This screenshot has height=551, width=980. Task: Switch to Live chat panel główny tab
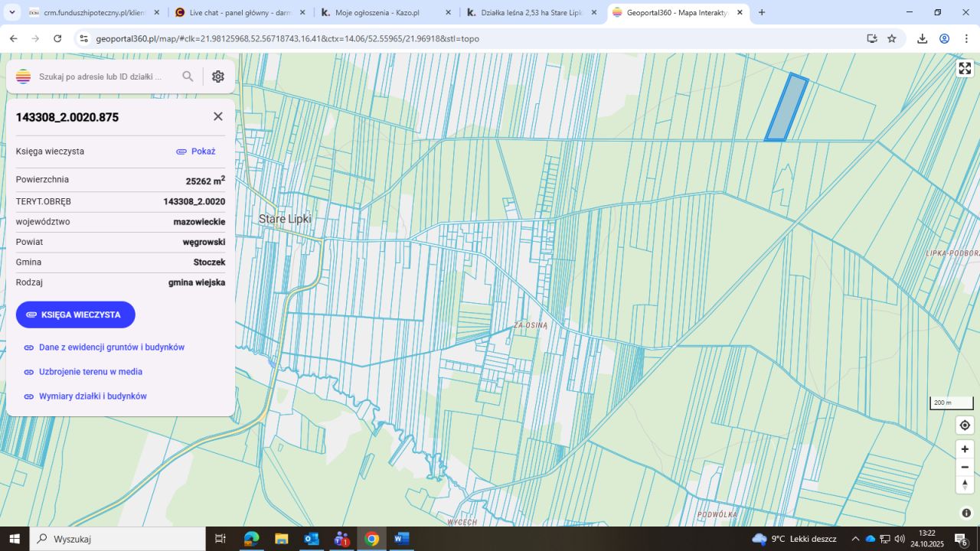[240, 13]
